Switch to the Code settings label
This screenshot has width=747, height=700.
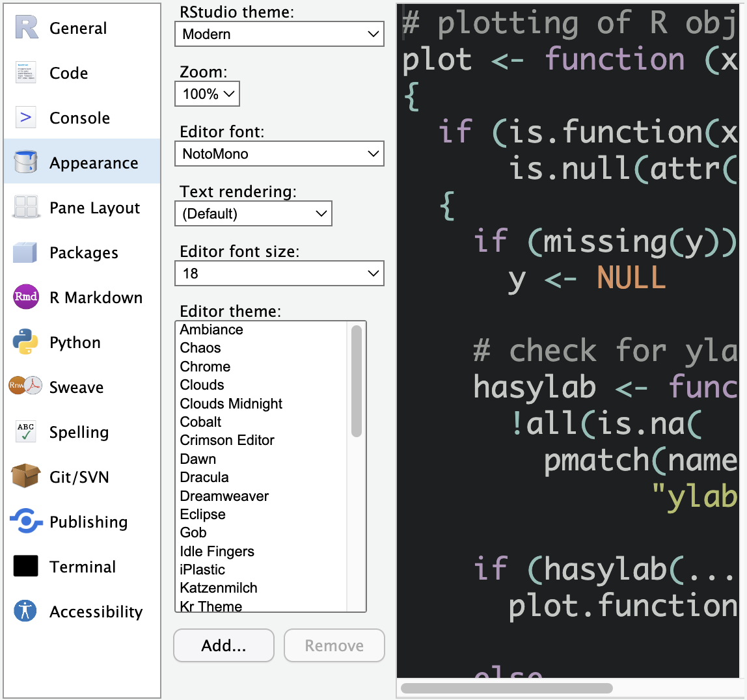(x=68, y=73)
